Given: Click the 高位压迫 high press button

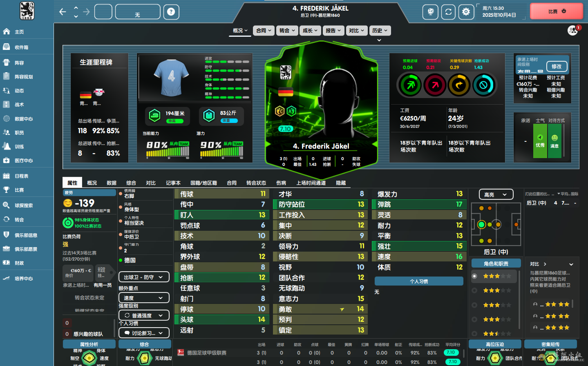Looking at the screenshot, I should [495, 344].
